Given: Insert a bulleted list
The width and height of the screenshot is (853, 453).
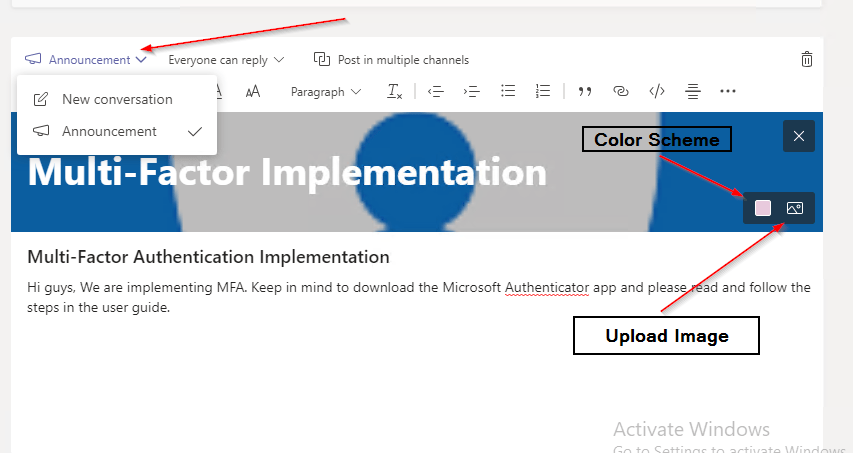Looking at the screenshot, I should pyautogui.click(x=508, y=92).
